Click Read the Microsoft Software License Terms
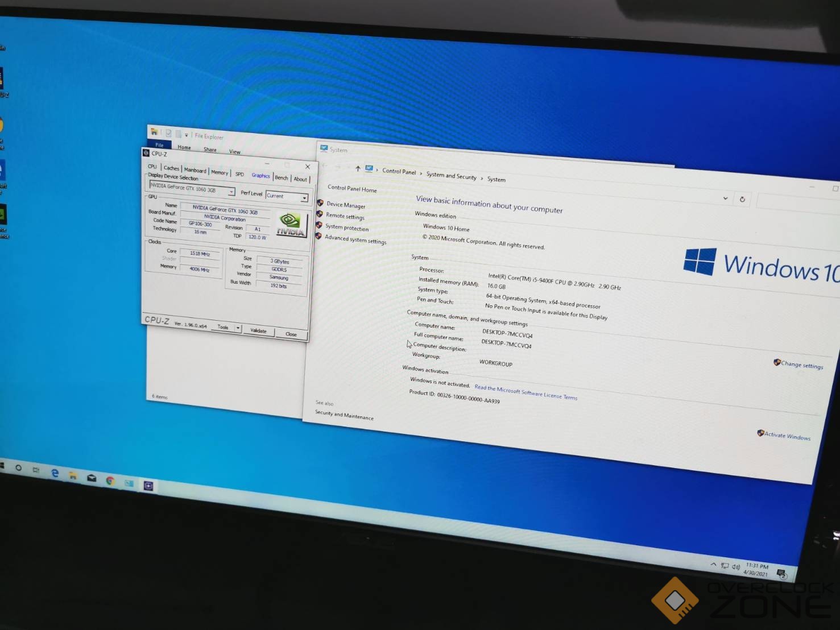Viewport: 840px width, 630px height. tap(525, 392)
